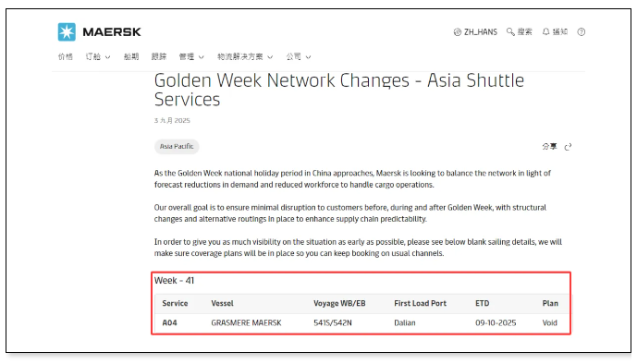Viewport: 637px width, 364px height.
Task: Click the Asia Pacific tag button
Action: click(177, 147)
